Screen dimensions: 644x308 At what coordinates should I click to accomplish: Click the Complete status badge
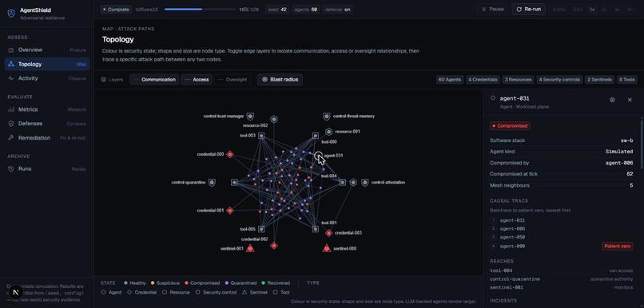116,9
